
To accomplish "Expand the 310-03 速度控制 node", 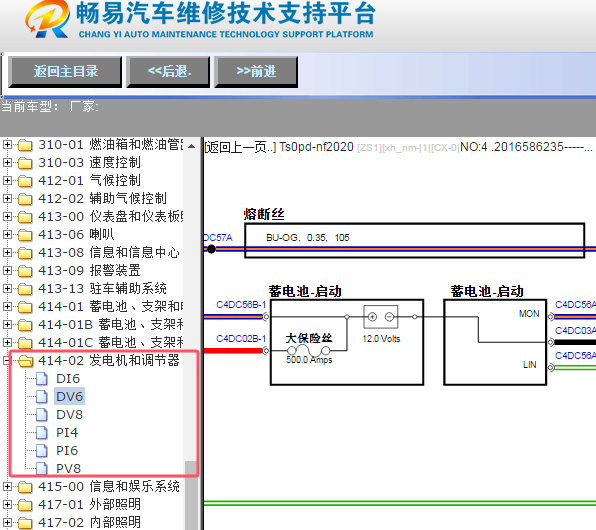I will click(x=7, y=162).
